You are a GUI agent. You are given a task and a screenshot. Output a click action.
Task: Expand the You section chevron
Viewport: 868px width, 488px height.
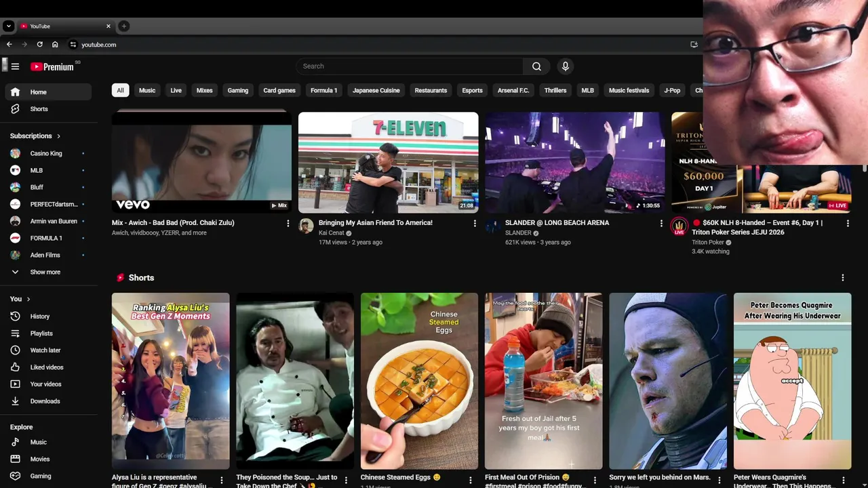28,299
